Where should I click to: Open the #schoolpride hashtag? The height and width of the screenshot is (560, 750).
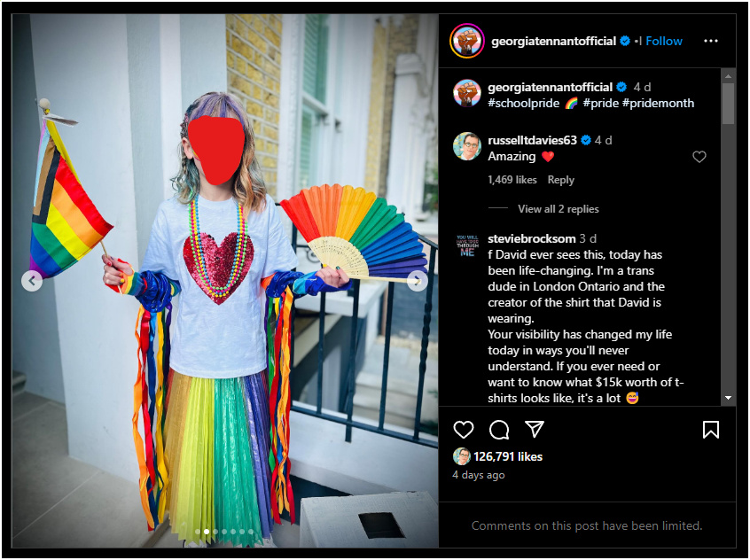[523, 104]
